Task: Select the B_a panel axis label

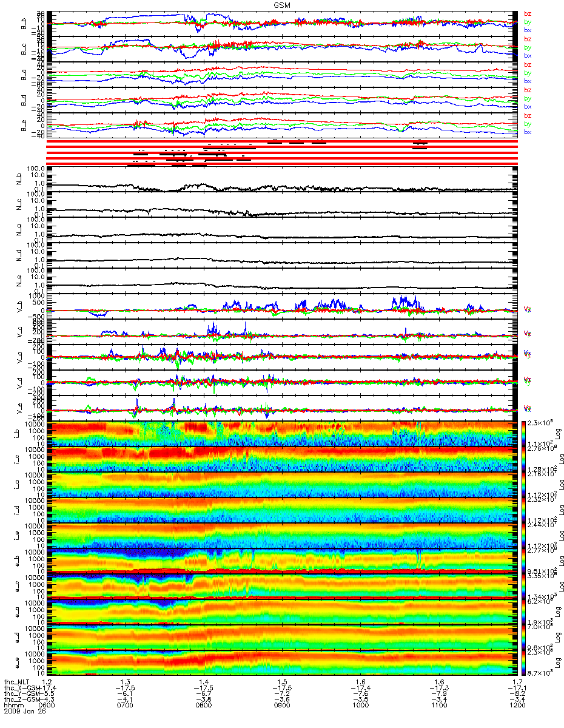Action: [23, 75]
